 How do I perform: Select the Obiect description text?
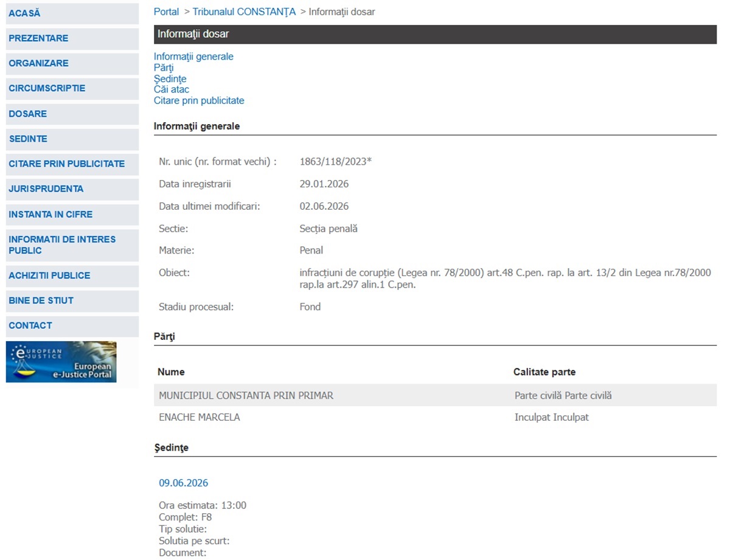pos(505,278)
